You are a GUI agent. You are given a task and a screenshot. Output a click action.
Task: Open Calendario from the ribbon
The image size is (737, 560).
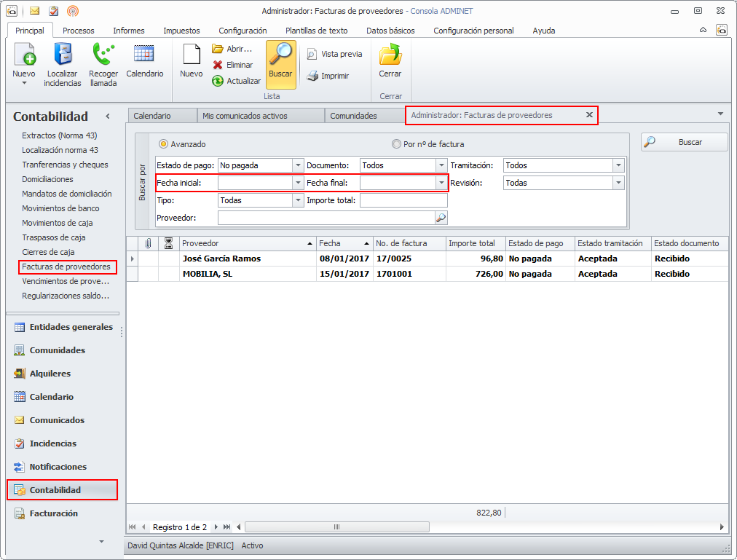point(144,60)
